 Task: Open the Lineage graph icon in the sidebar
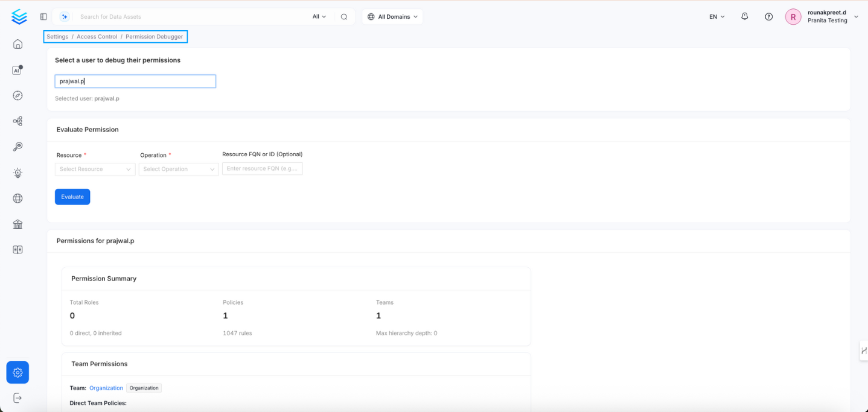click(18, 121)
